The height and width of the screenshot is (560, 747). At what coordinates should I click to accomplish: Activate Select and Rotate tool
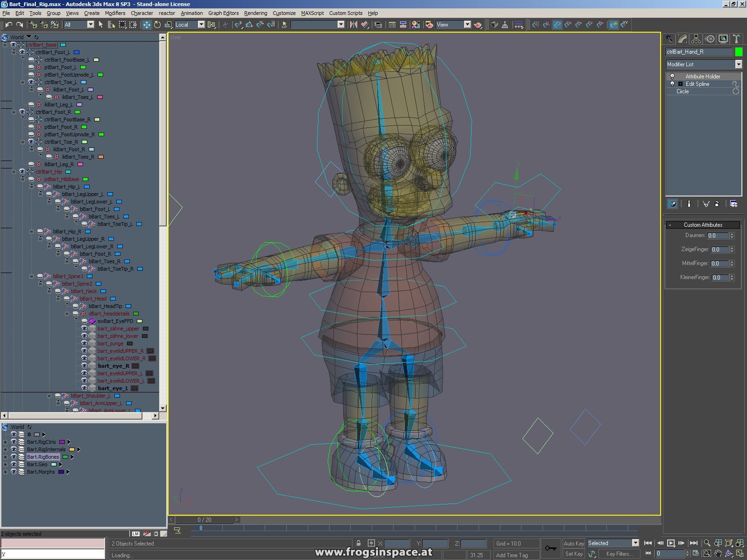pyautogui.click(x=157, y=25)
